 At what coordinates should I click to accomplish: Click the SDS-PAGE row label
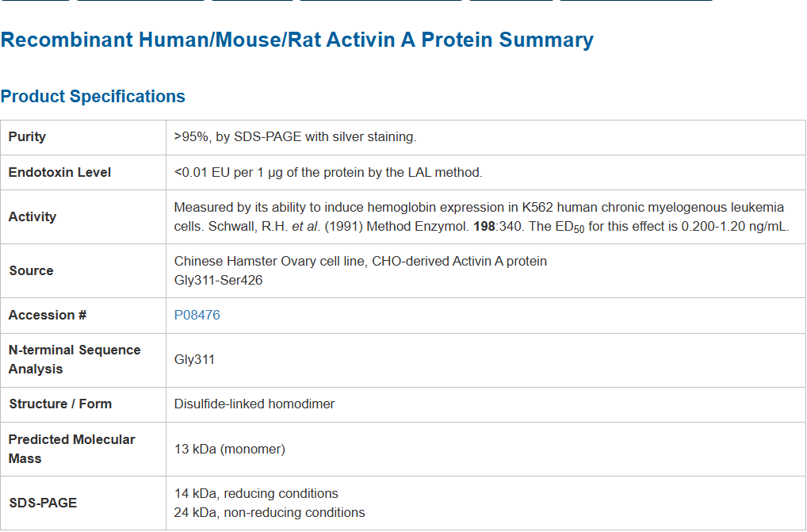[43, 503]
